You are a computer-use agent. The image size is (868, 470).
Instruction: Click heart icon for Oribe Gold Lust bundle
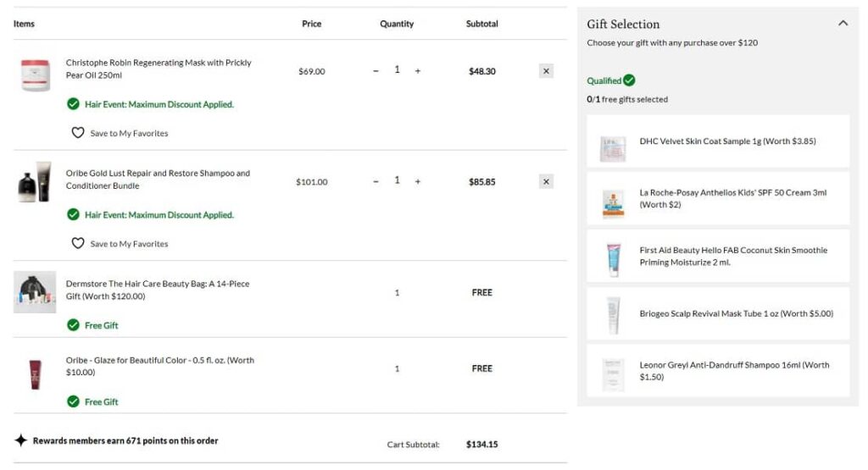(78, 243)
